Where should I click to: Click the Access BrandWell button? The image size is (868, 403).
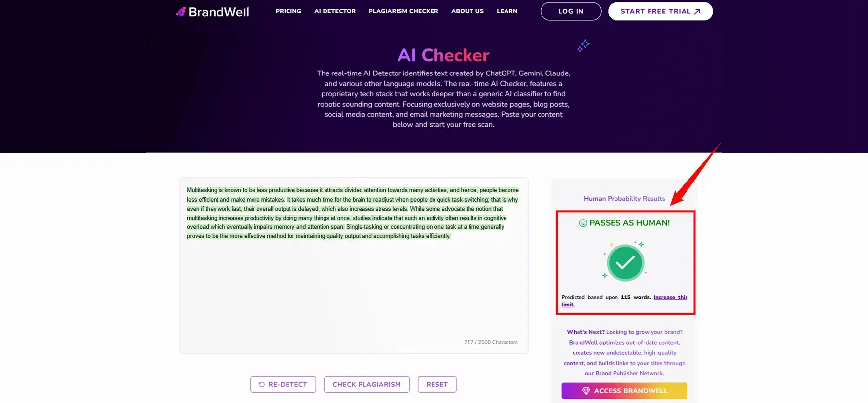click(624, 391)
